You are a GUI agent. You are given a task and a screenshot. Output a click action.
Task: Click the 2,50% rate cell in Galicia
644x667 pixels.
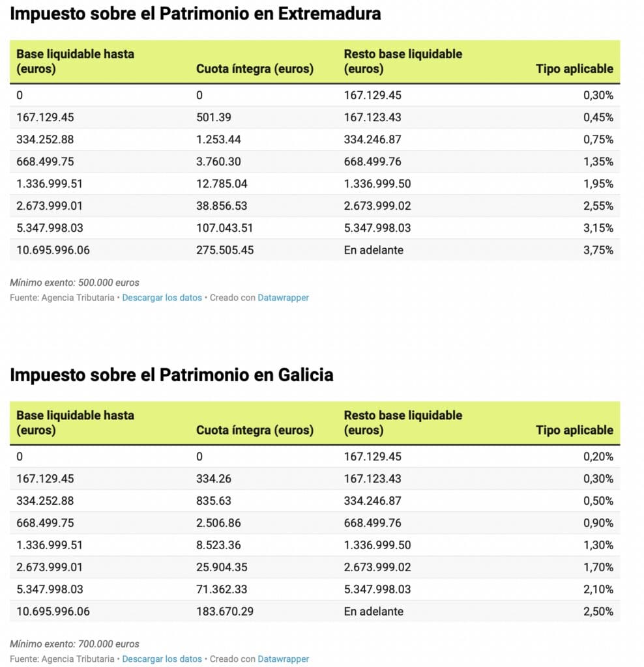click(598, 612)
